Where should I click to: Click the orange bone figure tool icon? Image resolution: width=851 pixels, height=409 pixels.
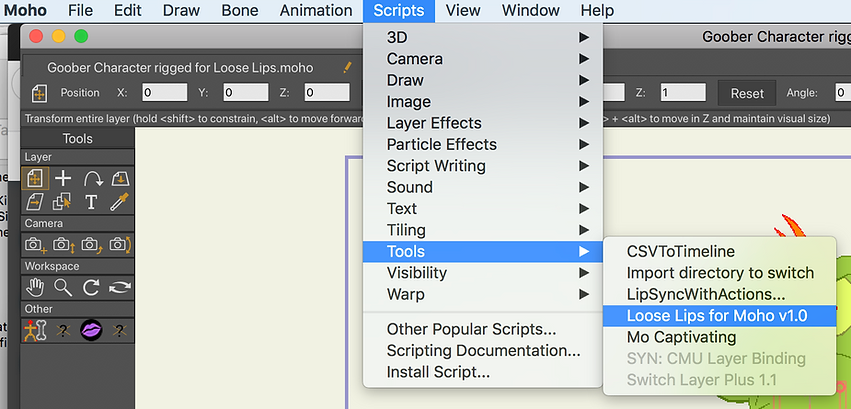pos(35,329)
